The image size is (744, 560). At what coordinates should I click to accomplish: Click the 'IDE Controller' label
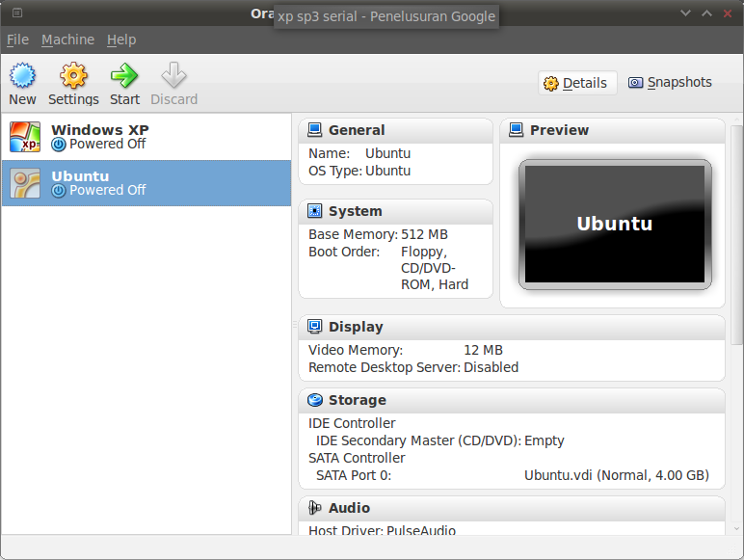[x=352, y=423]
